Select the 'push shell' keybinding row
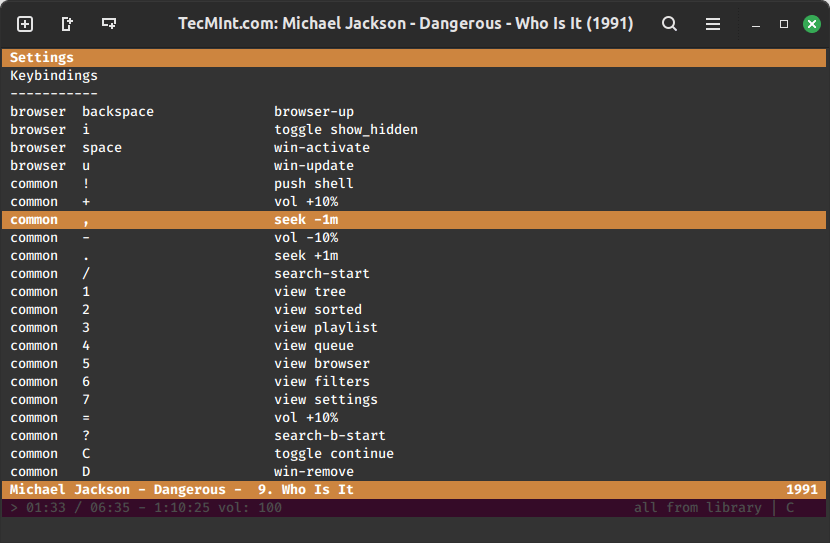Image resolution: width=830 pixels, height=543 pixels. (414, 184)
